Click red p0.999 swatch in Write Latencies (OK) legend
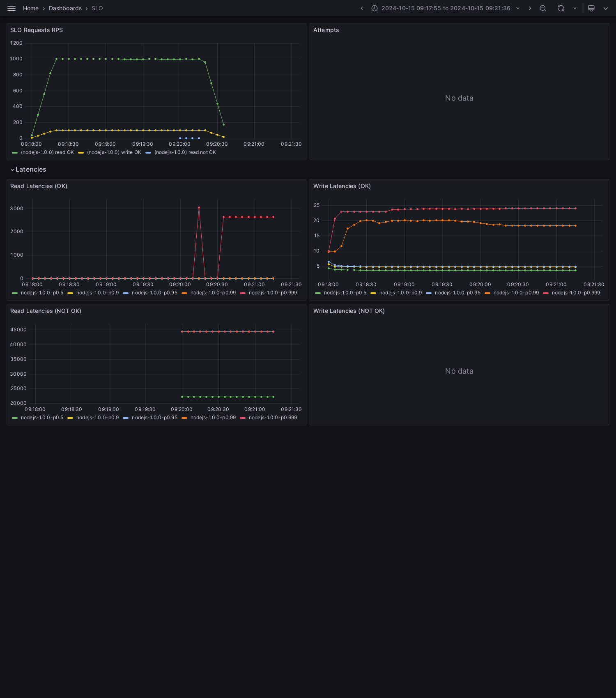The height and width of the screenshot is (698, 616). pos(546,293)
